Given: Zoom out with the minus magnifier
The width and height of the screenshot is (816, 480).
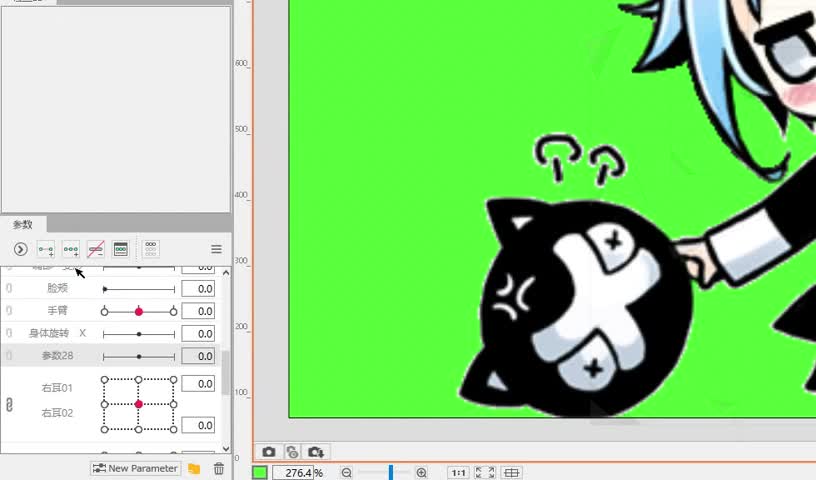Looking at the screenshot, I should click(x=347, y=473).
